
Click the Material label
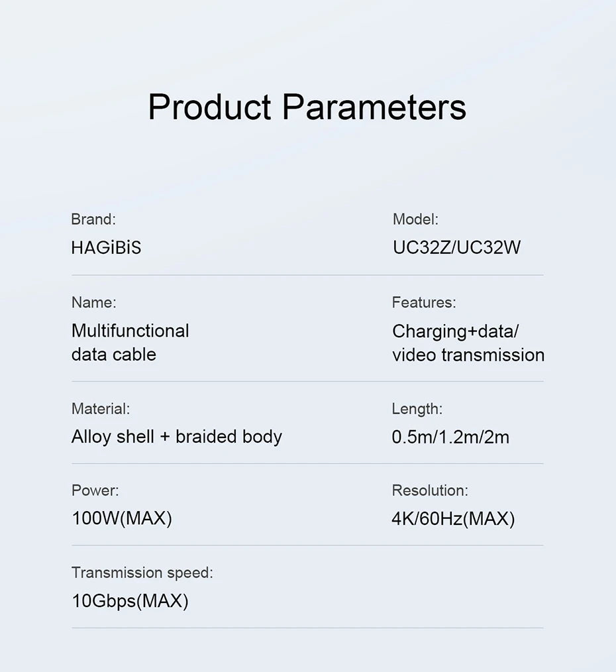[101, 409]
